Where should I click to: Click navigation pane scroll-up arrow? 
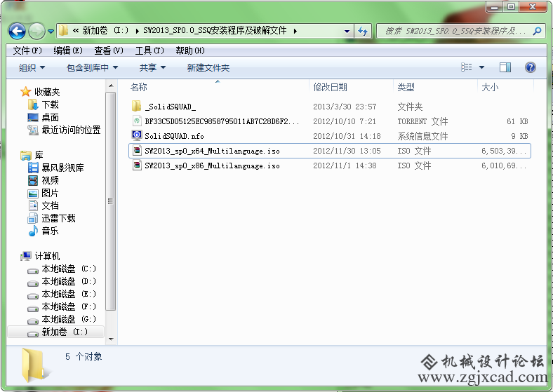[x=111, y=86]
